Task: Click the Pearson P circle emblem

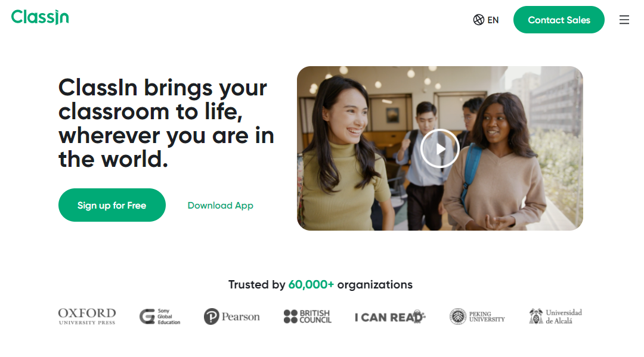Action: point(212,316)
